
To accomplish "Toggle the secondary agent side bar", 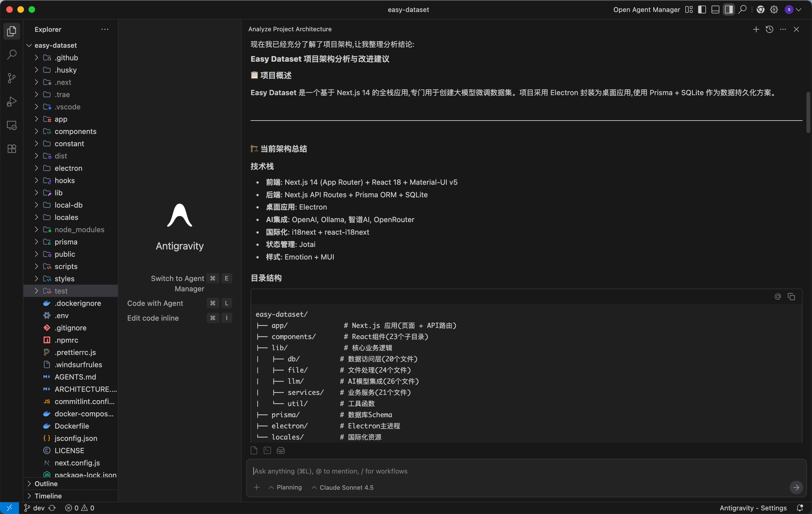I will [728, 10].
